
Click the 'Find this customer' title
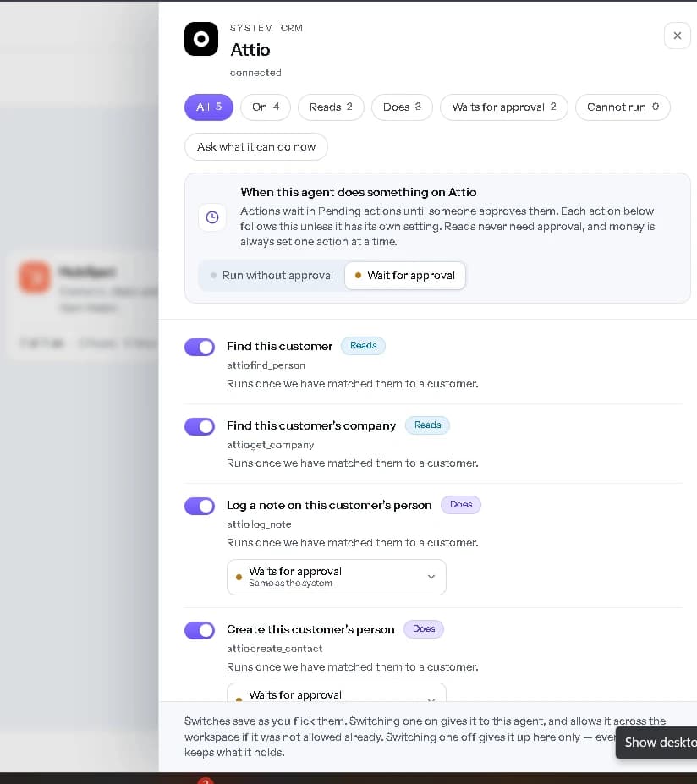pos(279,346)
